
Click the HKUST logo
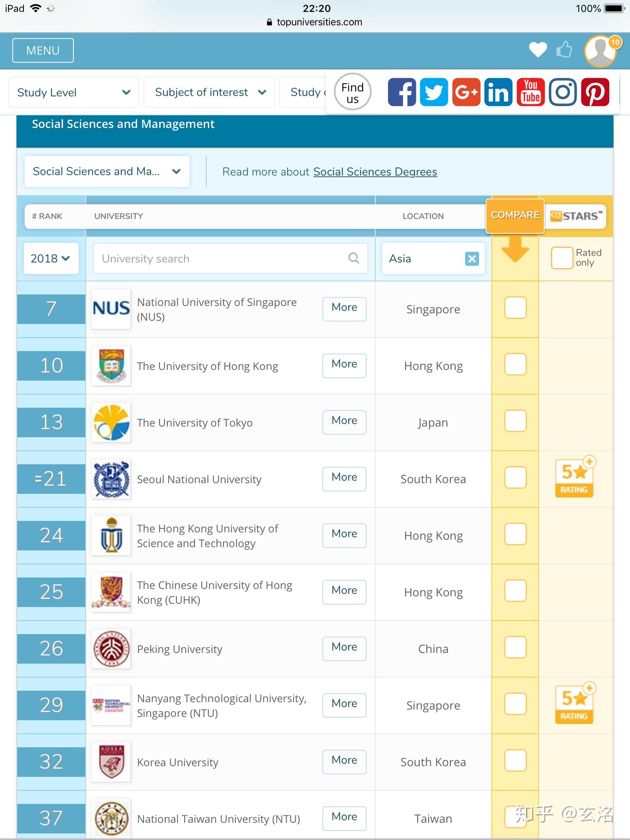coord(111,535)
